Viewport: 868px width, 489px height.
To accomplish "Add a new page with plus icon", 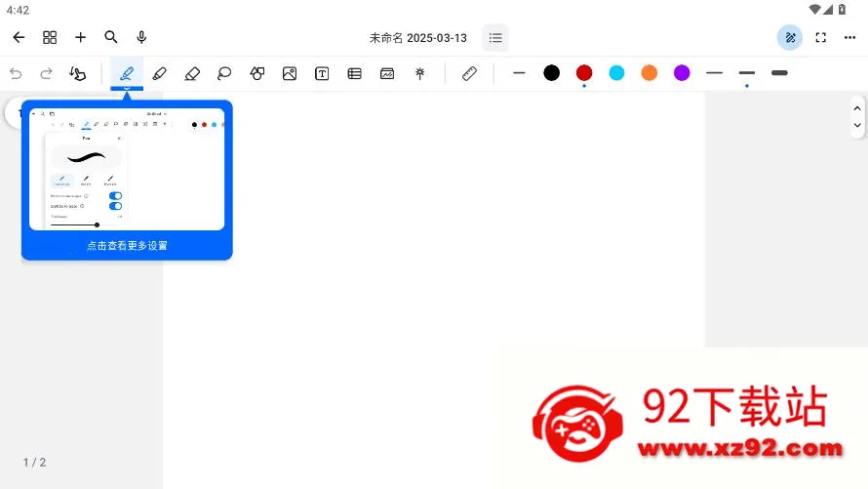I will click(80, 38).
